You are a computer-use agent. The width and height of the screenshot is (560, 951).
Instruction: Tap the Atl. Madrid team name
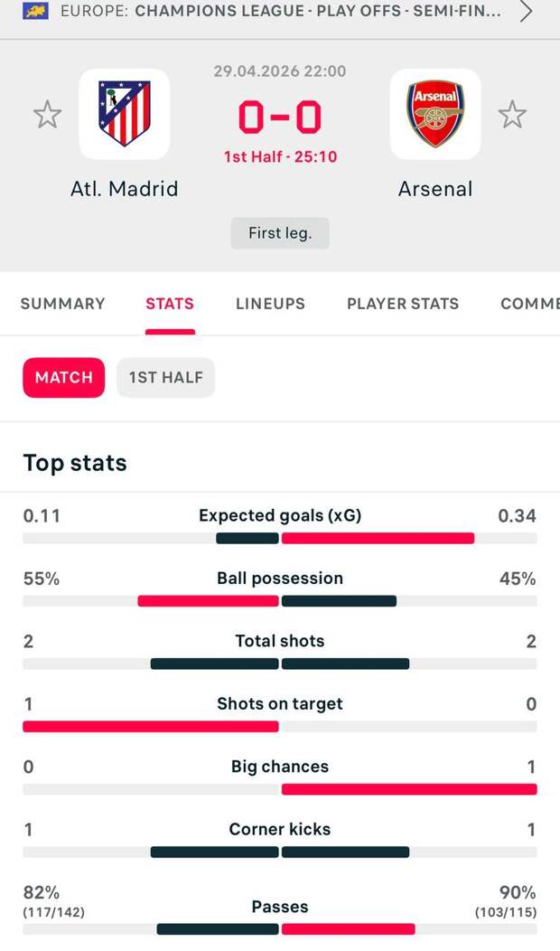tap(125, 189)
